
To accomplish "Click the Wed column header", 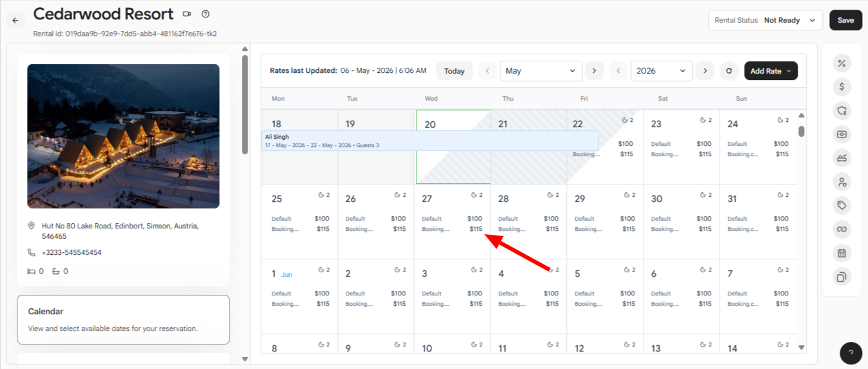I will 431,99.
